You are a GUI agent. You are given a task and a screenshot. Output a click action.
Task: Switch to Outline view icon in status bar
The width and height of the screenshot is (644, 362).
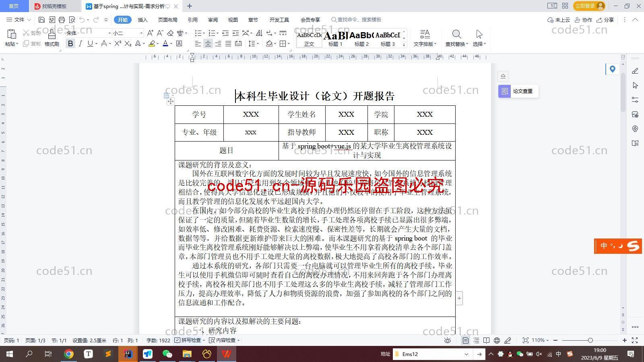tap(476, 340)
